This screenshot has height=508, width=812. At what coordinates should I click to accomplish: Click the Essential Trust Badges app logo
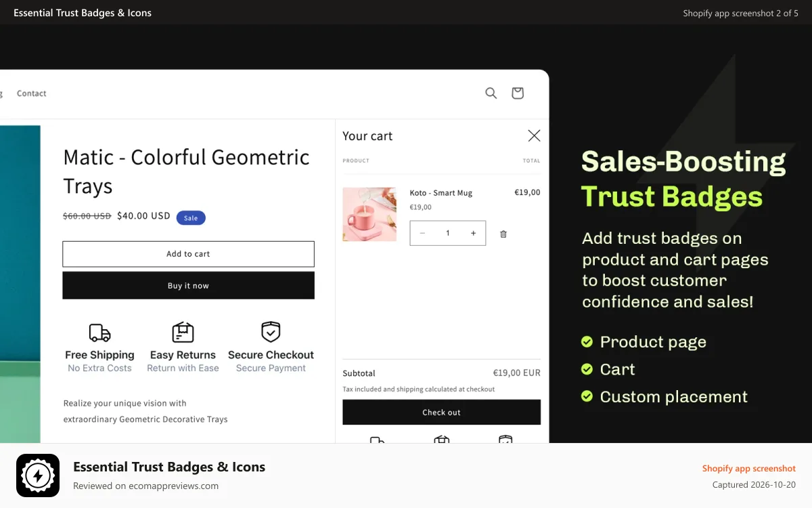pos(38,475)
